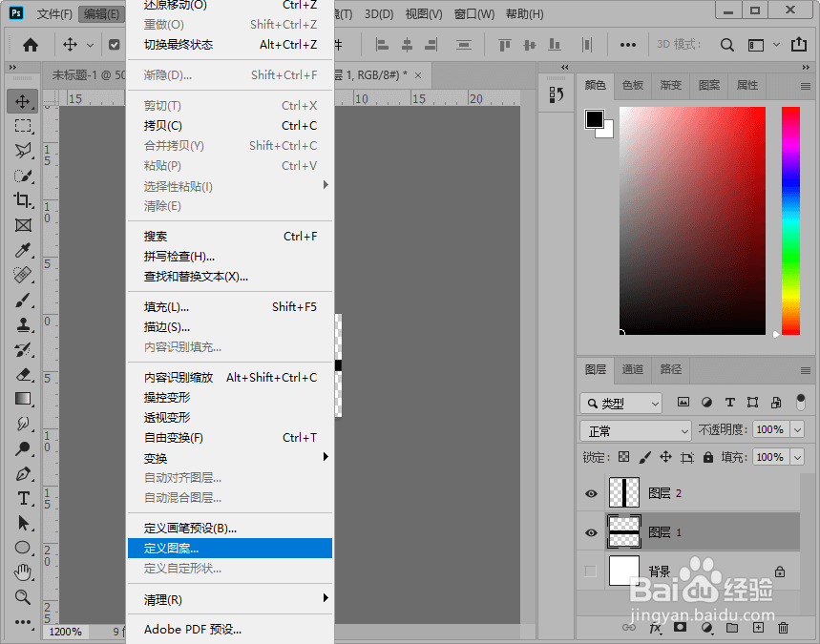Toggle visibility of the 背景 layer
This screenshot has width=820, height=644.
click(592, 571)
